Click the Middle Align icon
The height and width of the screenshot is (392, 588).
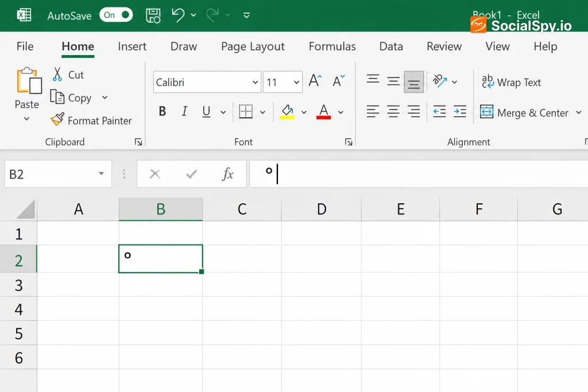393,81
